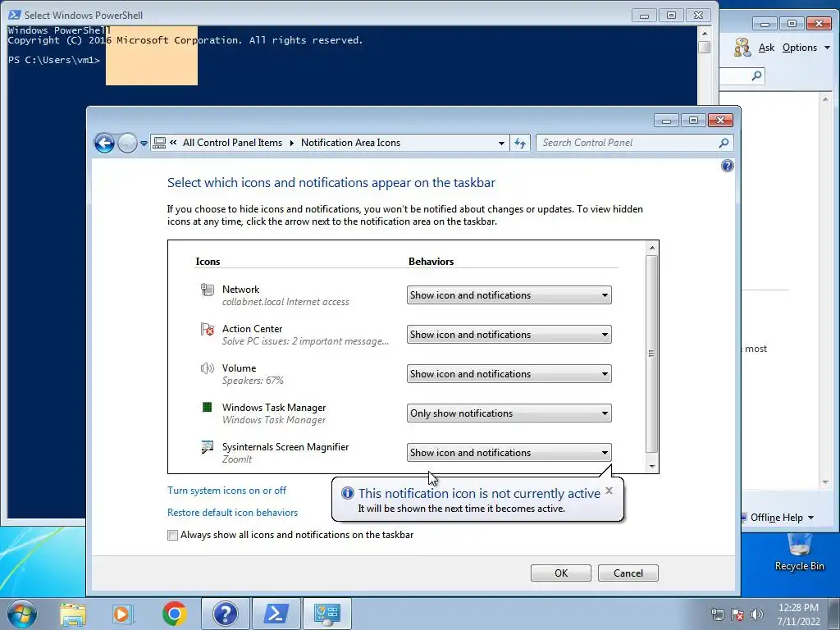Click the icons list vertical scrollbar thumb

pos(652,354)
